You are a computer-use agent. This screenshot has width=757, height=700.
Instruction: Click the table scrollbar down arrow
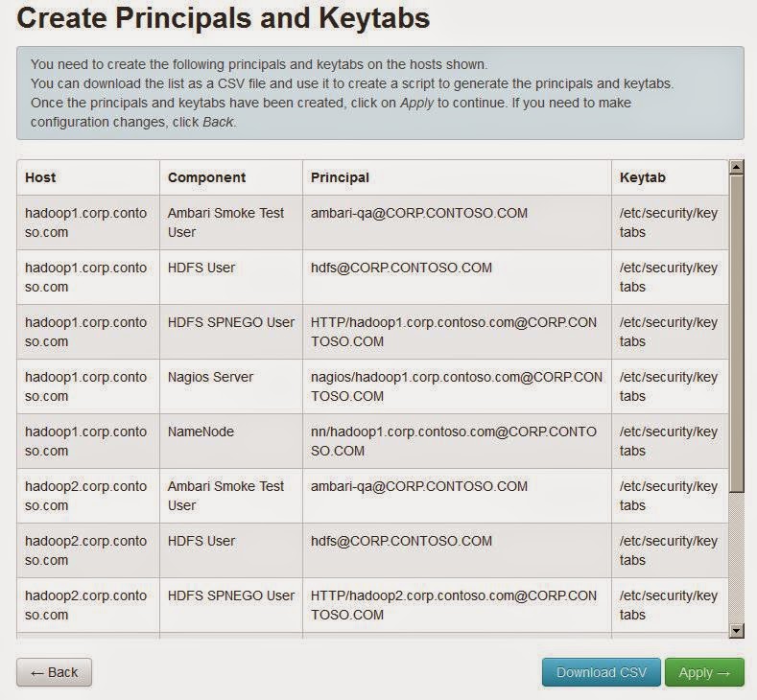(x=736, y=630)
